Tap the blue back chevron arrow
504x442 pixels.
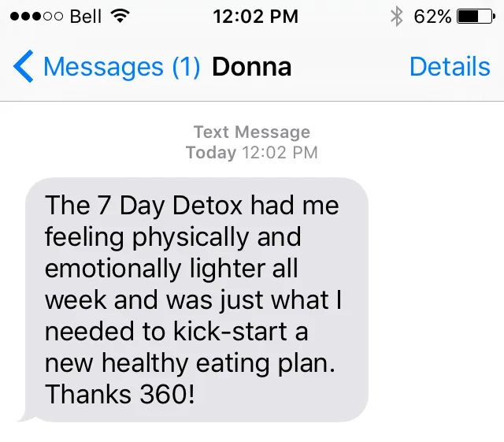click(23, 66)
